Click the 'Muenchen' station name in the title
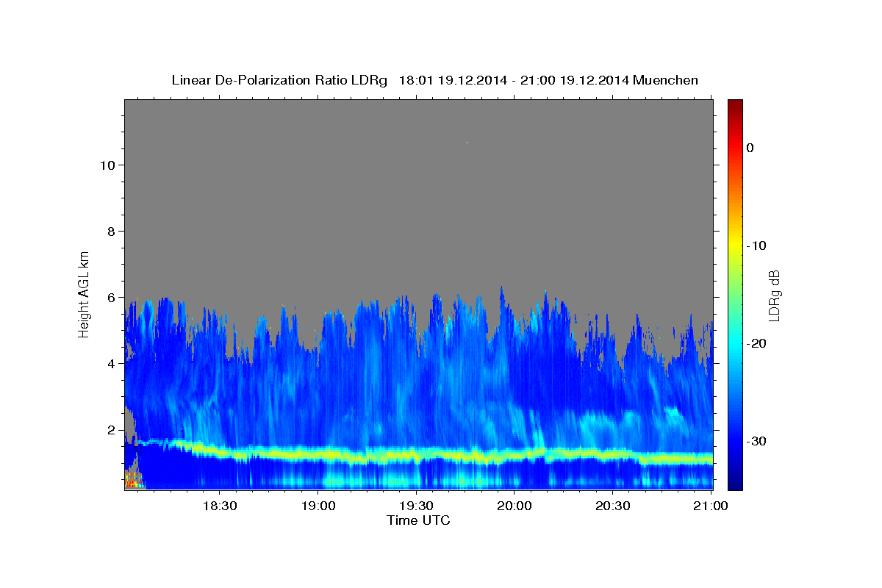The height and width of the screenshot is (588, 882). point(666,80)
